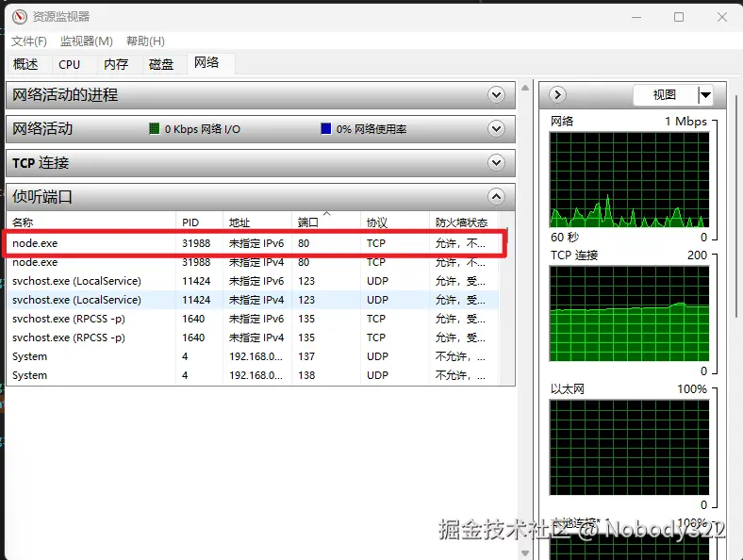Click the graphs pane vertical scrollbar

736,206
